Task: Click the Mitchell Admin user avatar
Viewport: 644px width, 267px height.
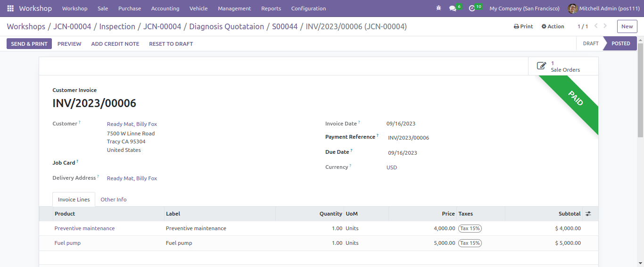Action: (572, 8)
